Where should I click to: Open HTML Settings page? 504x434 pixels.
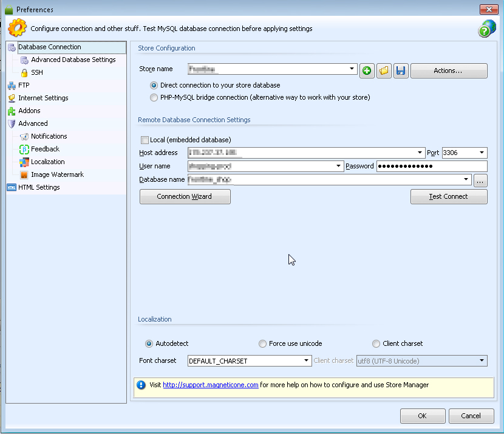point(39,187)
